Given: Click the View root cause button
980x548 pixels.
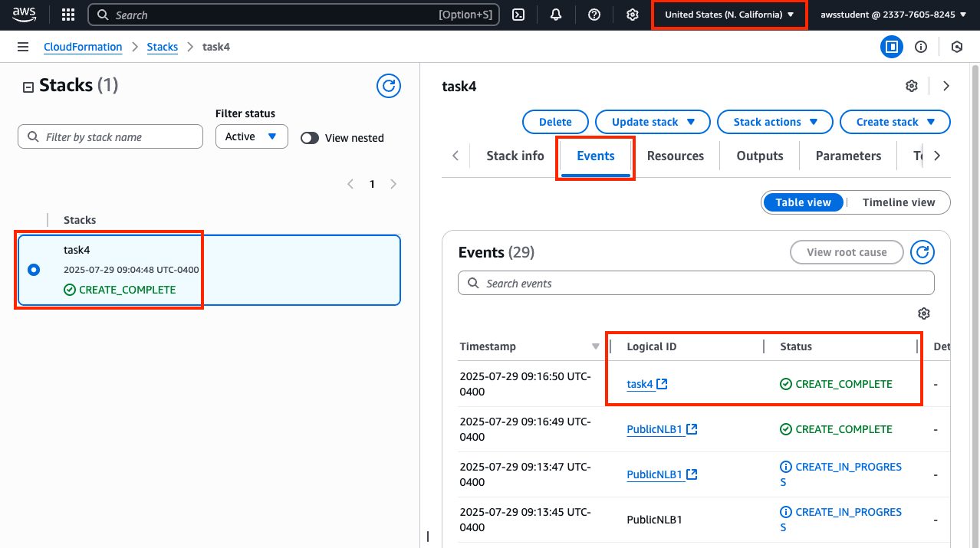Looking at the screenshot, I should point(847,251).
